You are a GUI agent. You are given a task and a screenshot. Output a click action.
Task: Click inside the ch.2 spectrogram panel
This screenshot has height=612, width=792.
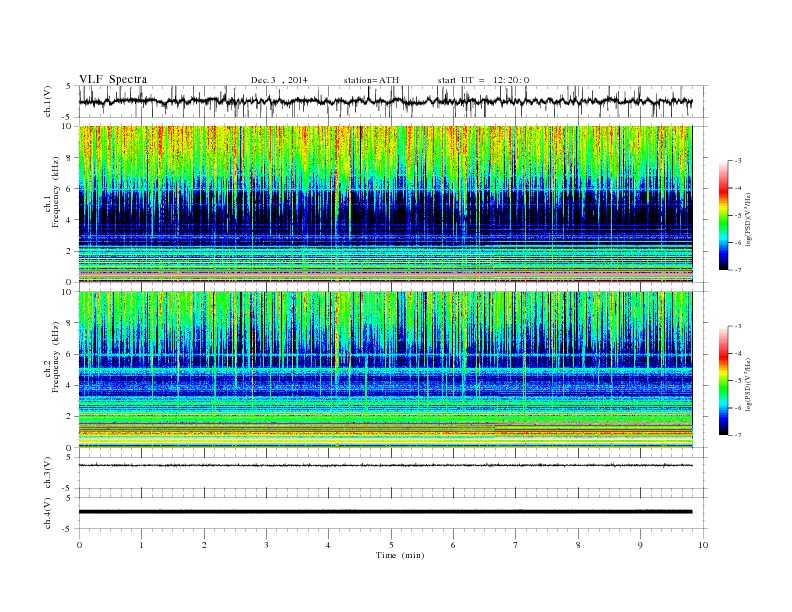(x=385, y=370)
